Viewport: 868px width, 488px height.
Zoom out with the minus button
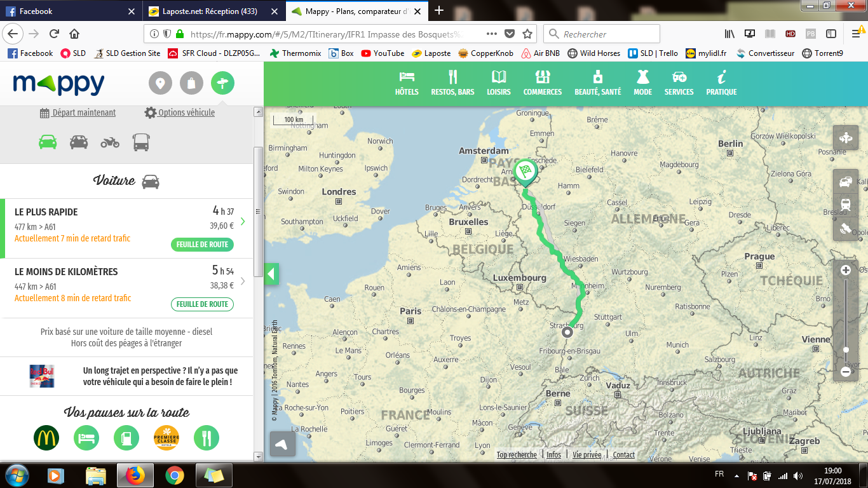tap(846, 372)
